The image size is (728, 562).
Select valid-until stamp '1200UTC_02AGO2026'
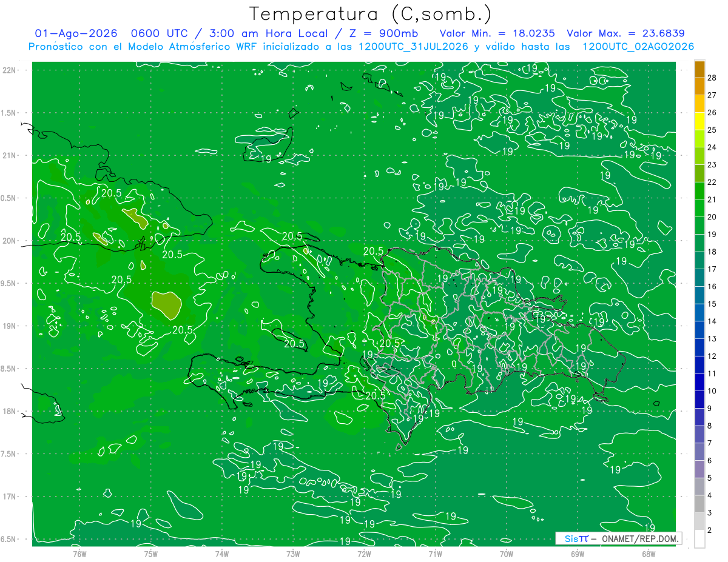tap(638, 47)
